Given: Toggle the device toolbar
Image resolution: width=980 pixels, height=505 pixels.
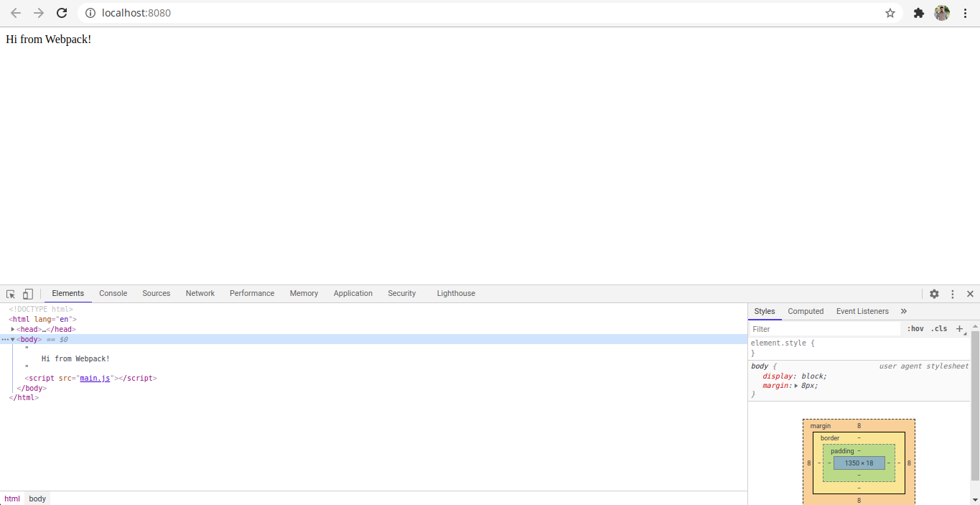Looking at the screenshot, I should tap(28, 294).
